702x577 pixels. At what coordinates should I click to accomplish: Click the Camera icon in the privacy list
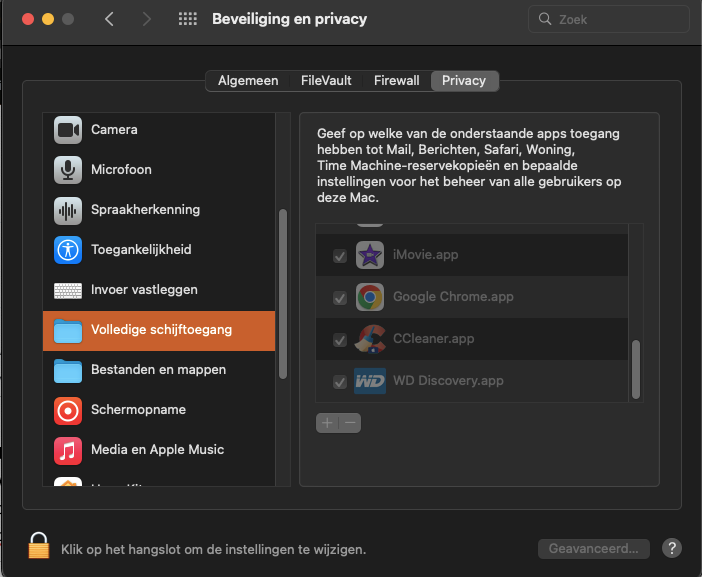(68, 130)
